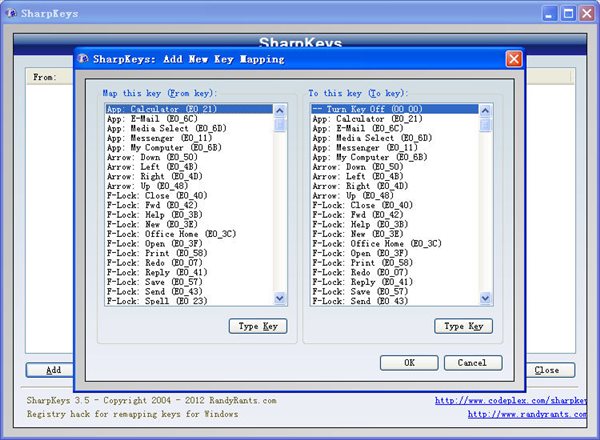Confirm mapping with the OK button
The height and width of the screenshot is (440, 600).
pos(409,362)
